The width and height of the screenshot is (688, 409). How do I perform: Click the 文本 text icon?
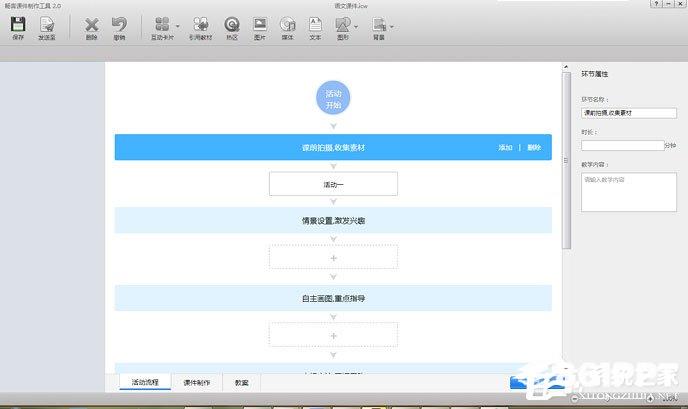(x=315, y=25)
